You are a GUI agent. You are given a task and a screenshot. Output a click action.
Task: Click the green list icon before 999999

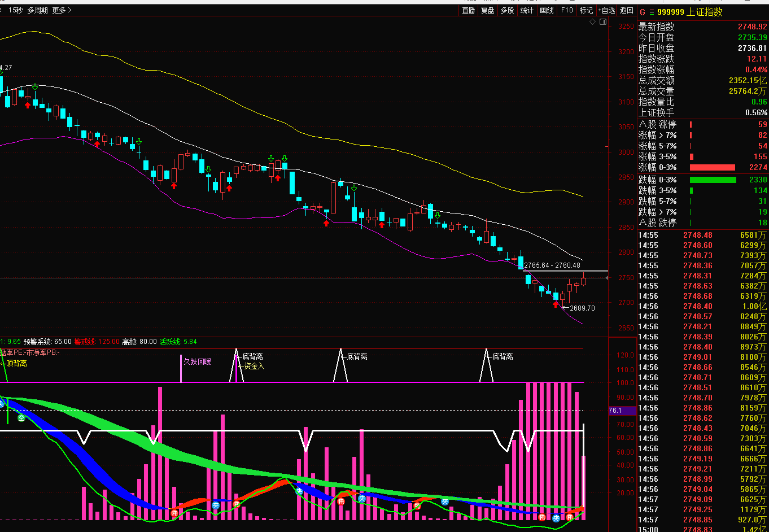[x=651, y=12]
